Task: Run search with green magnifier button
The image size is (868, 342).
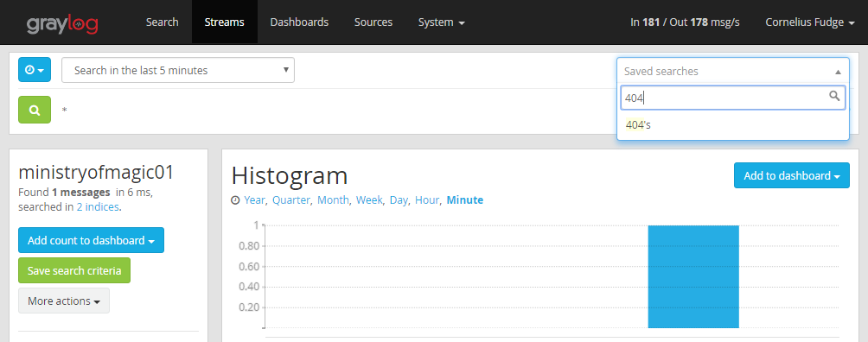Action: [35, 110]
